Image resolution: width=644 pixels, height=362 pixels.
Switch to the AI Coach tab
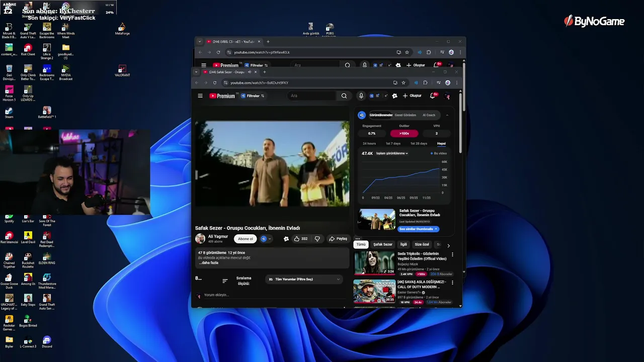[x=429, y=115]
